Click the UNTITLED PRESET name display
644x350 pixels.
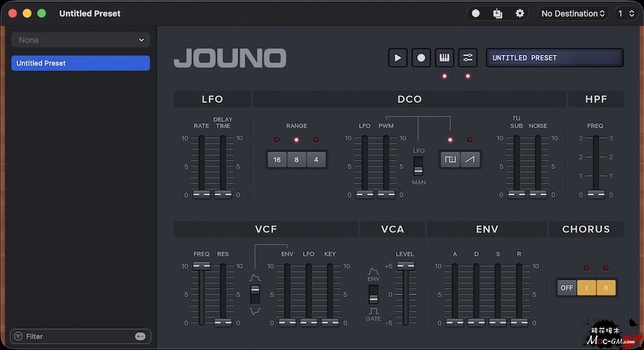click(x=554, y=58)
